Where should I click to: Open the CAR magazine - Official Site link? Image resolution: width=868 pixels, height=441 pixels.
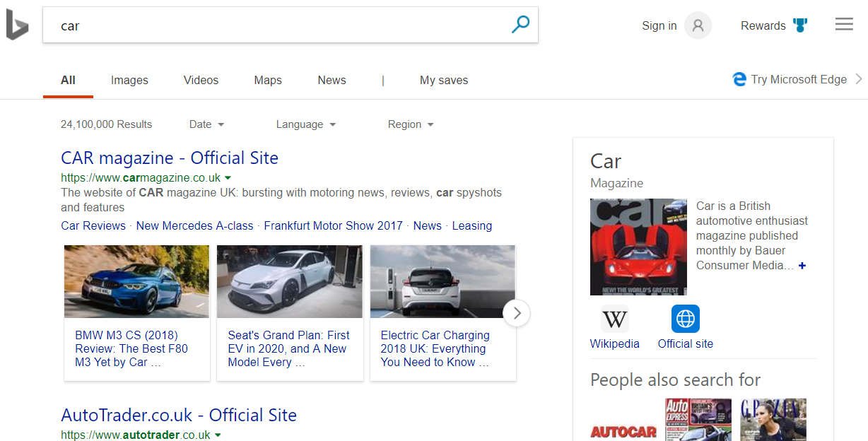pyautogui.click(x=170, y=158)
